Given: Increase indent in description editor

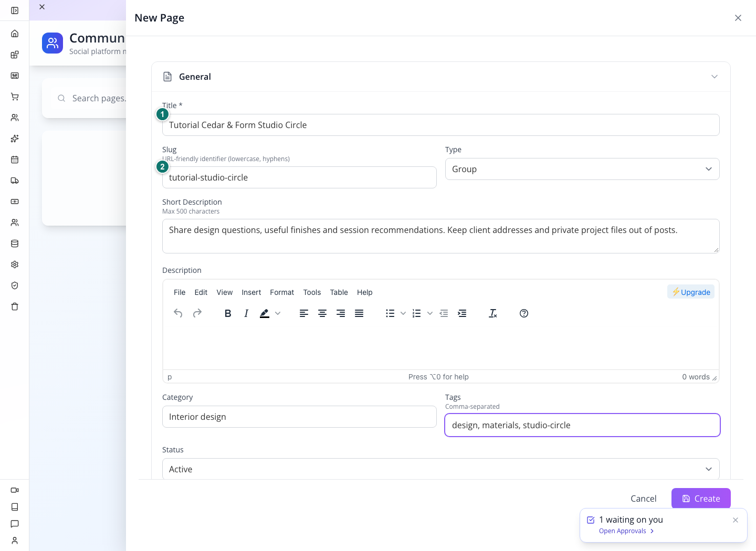Looking at the screenshot, I should 462,313.
